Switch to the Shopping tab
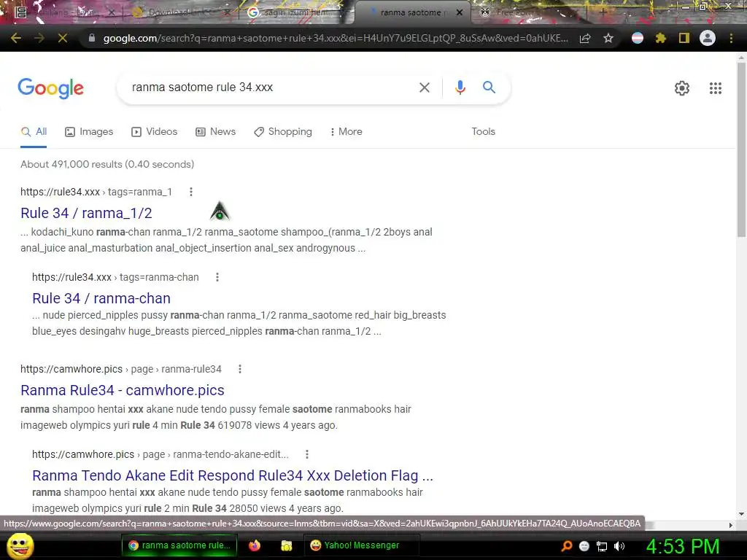 point(283,132)
